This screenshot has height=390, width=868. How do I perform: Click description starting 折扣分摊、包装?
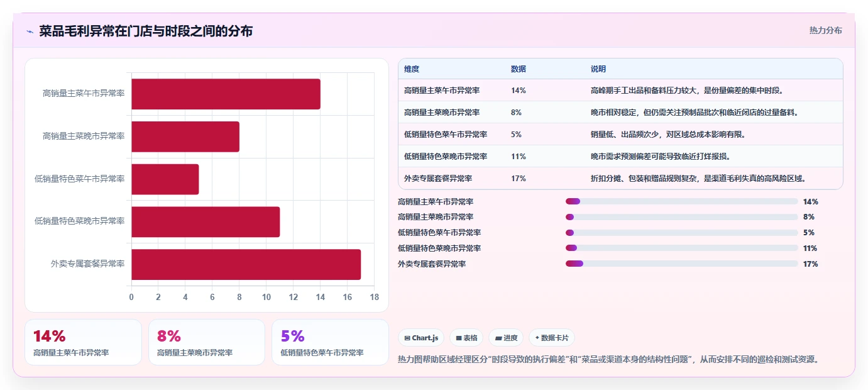point(698,178)
